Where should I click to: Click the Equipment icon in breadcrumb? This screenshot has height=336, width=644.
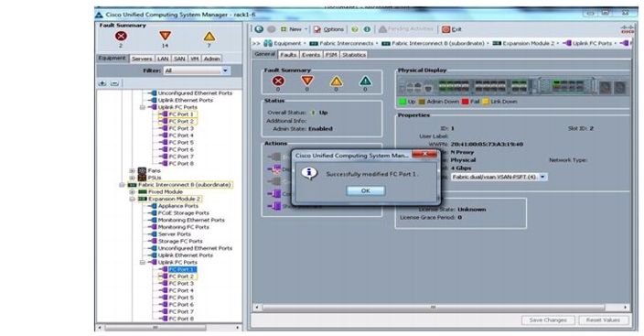pos(268,43)
